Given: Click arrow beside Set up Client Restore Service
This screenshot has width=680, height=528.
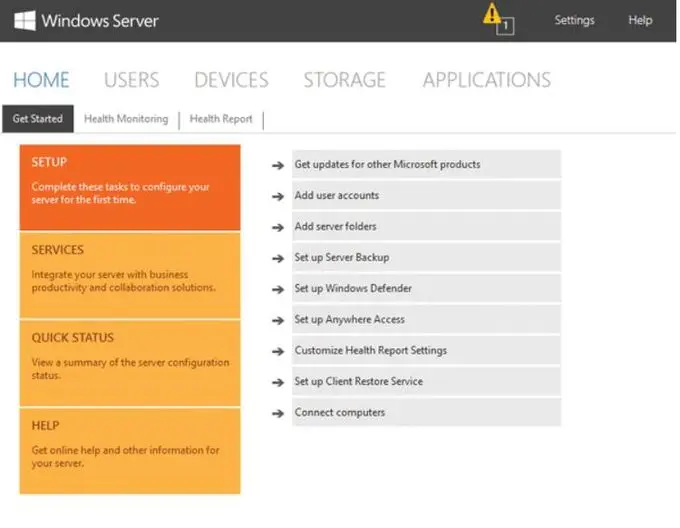Looking at the screenshot, I should tap(278, 382).
